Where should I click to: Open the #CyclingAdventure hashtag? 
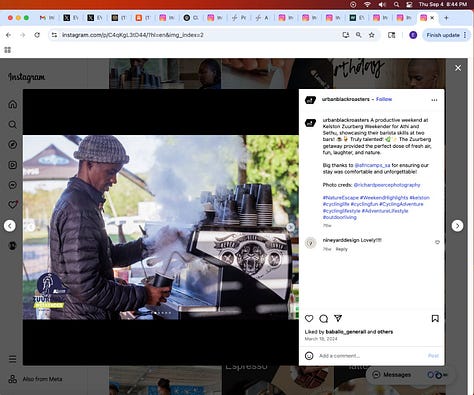coord(401,204)
